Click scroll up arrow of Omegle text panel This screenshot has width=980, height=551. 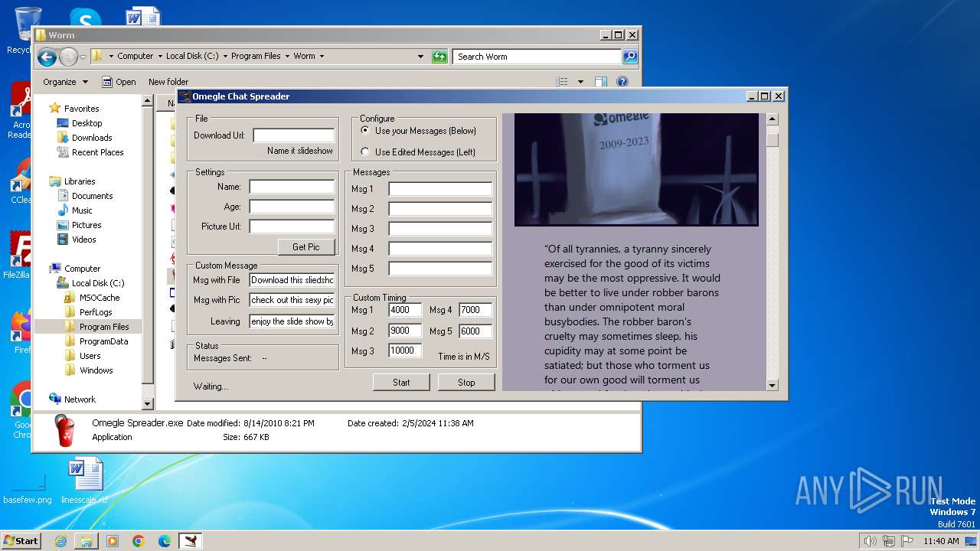click(772, 119)
